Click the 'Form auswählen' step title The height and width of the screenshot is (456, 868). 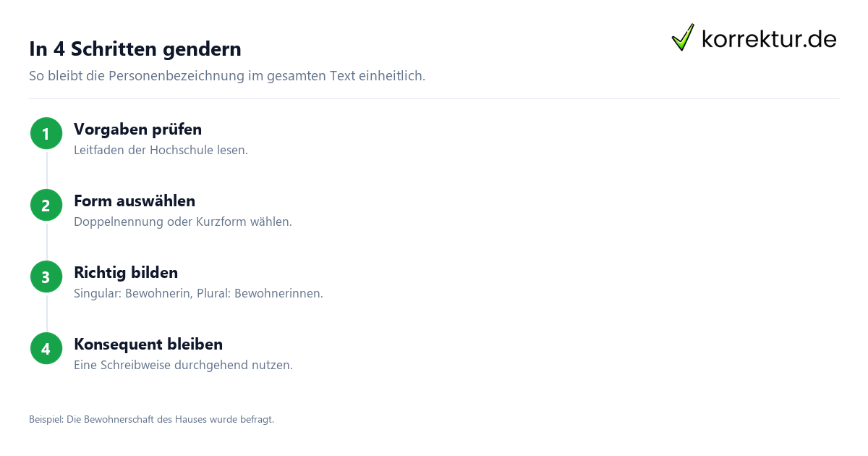pyautogui.click(x=135, y=201)
